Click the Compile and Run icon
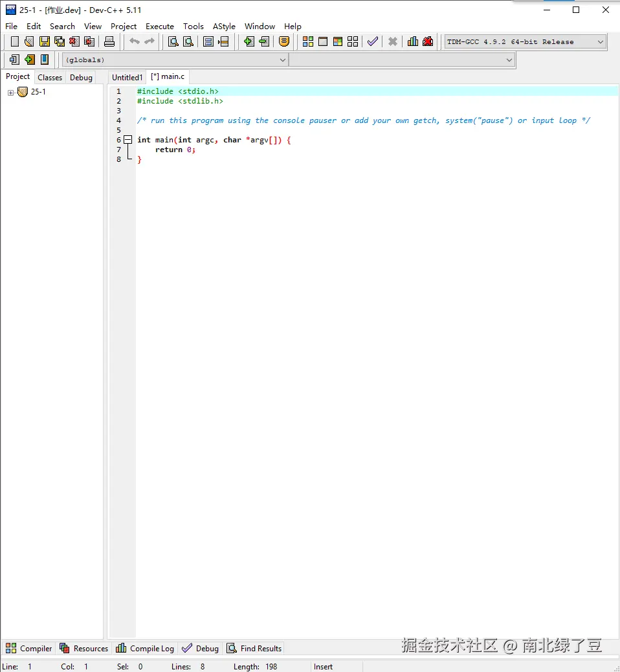This screenshot has height=672, width=620. tap(338, 41)
